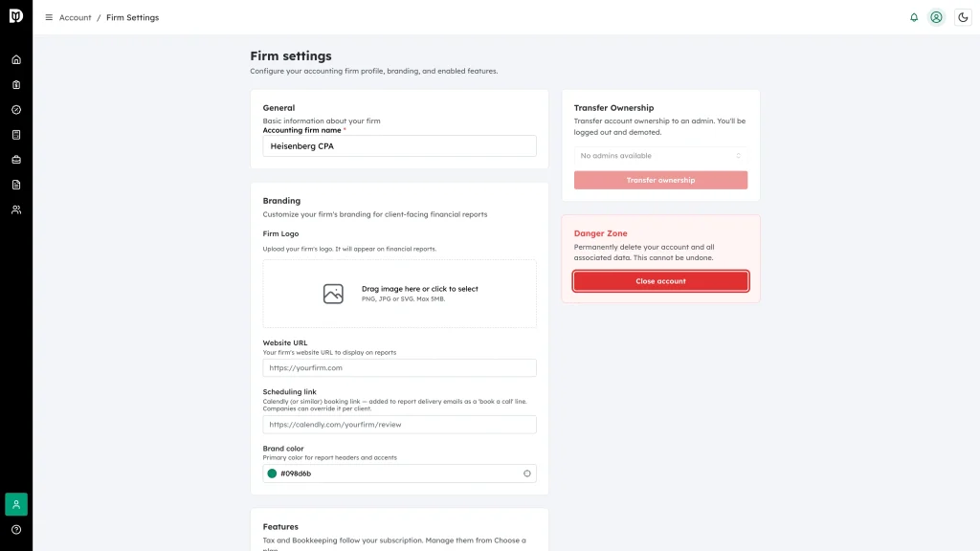
Task: Click the calculator icon in sidebar
Action: point(16,135)
